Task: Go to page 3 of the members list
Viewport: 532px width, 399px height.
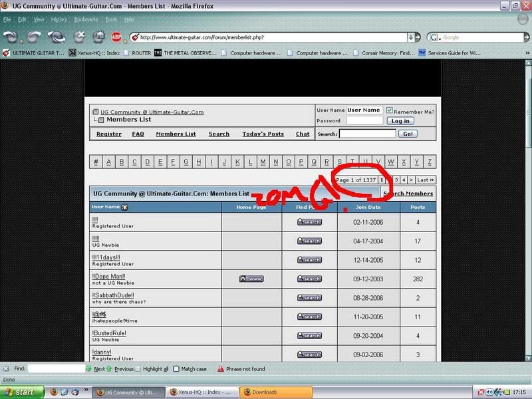Action: [396, 180]
